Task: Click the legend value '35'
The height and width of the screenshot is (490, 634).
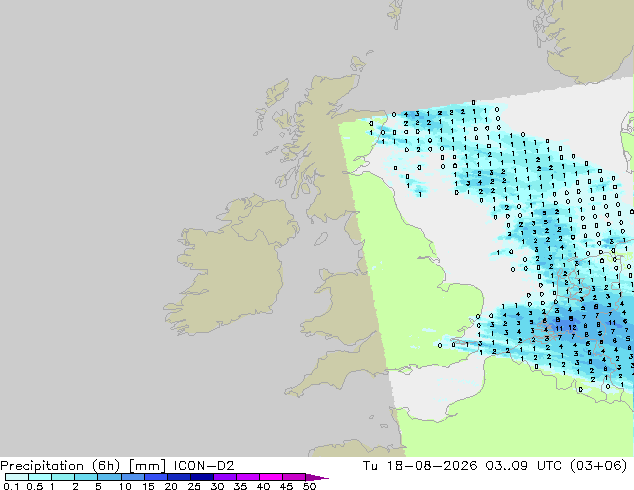Action: (x=241, y=486)
